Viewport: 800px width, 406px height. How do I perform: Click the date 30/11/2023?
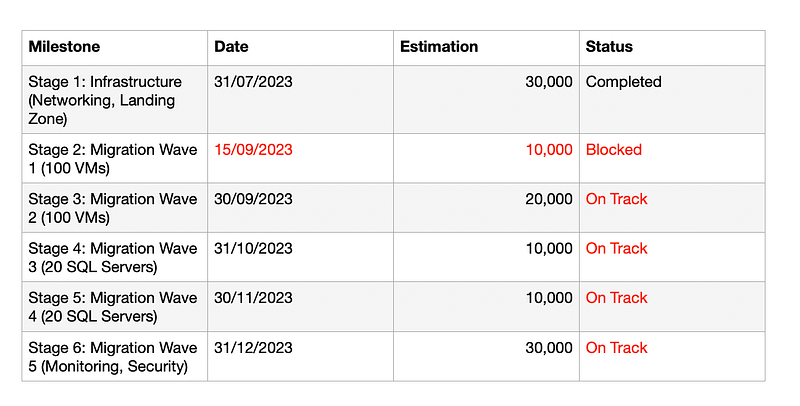click(x=253, y=298)
